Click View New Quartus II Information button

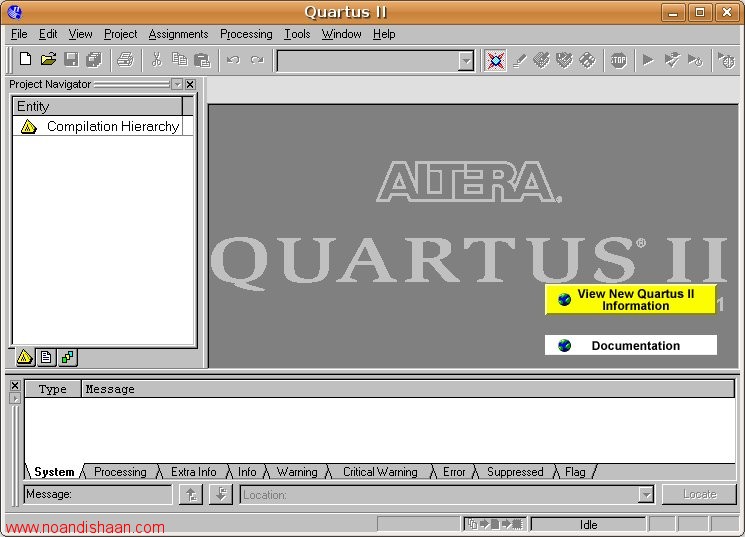pyautogui.click(x=630, y=300)
